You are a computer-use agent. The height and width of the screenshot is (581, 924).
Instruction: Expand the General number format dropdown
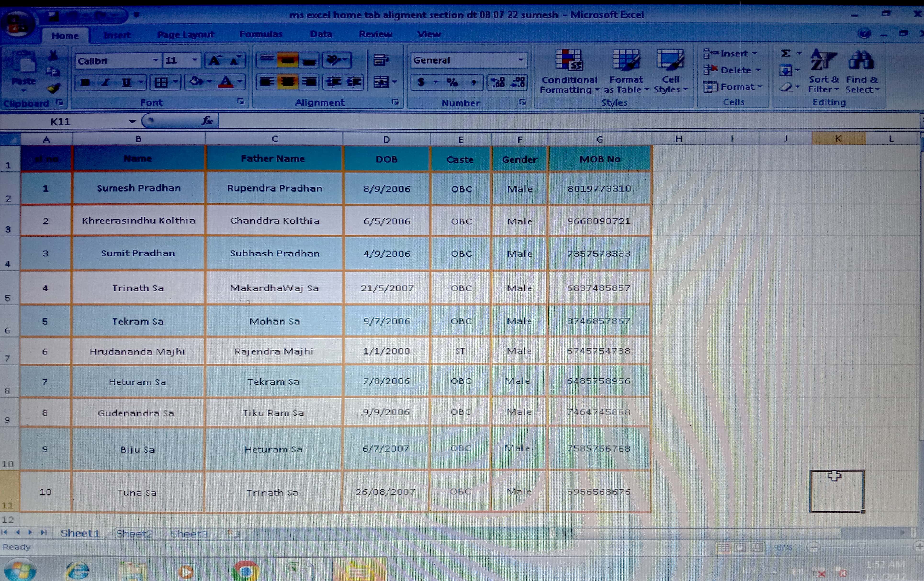click(x=521, y=60)
